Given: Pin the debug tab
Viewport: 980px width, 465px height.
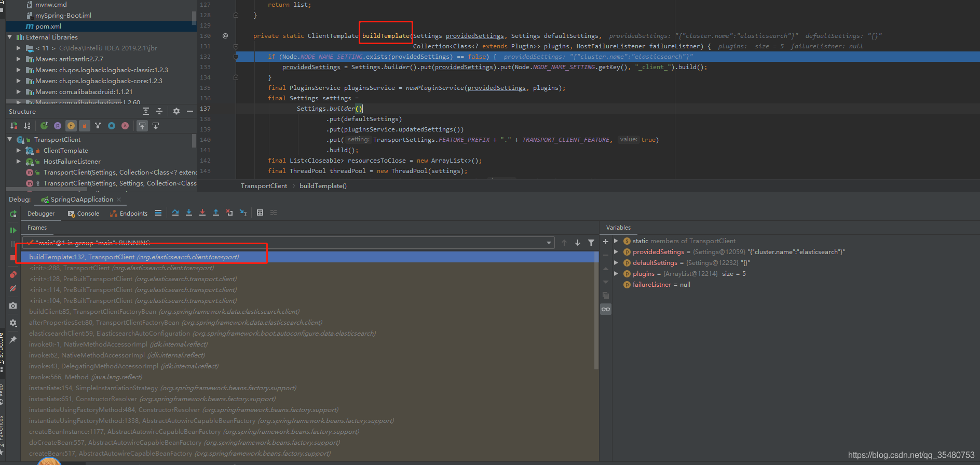Looking at the screenshot, I should point(13,339).
